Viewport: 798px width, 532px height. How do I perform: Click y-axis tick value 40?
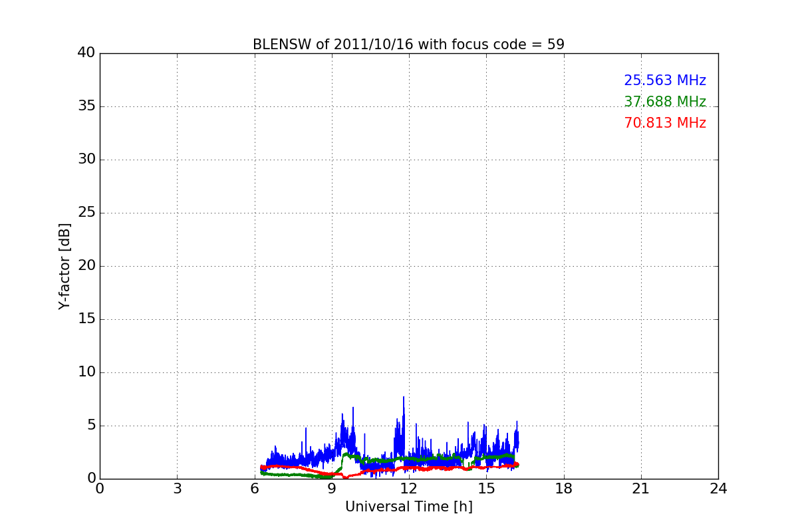(86, 53)
